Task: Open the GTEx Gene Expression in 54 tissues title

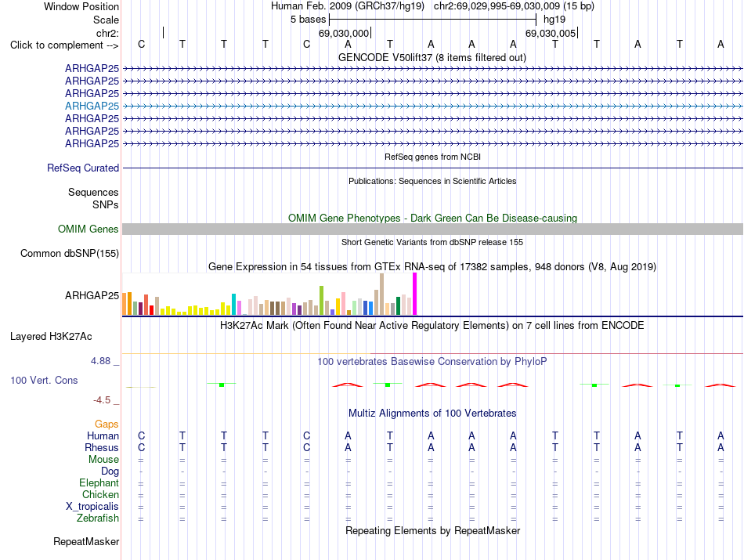Action: click(432, 267)
